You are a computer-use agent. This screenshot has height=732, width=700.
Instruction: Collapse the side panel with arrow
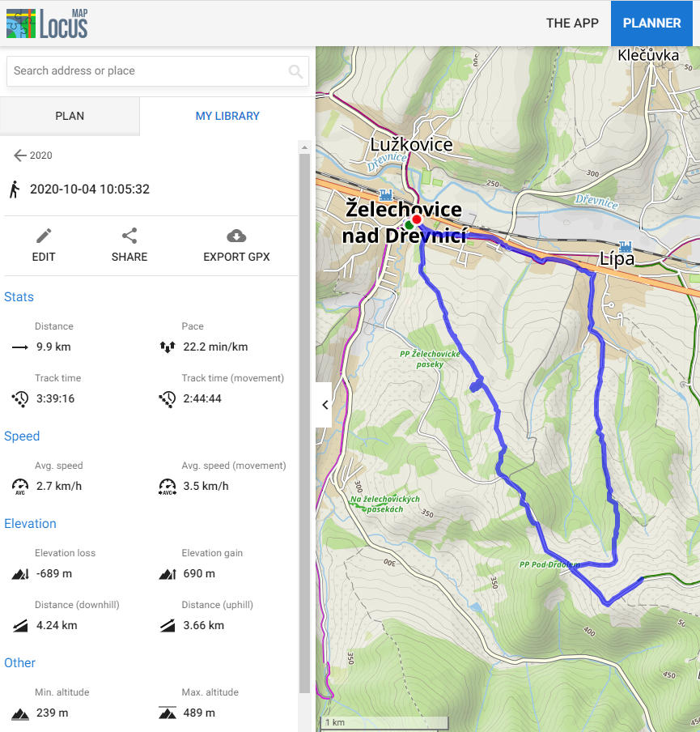pyautogui.click(x=325, y=405)
